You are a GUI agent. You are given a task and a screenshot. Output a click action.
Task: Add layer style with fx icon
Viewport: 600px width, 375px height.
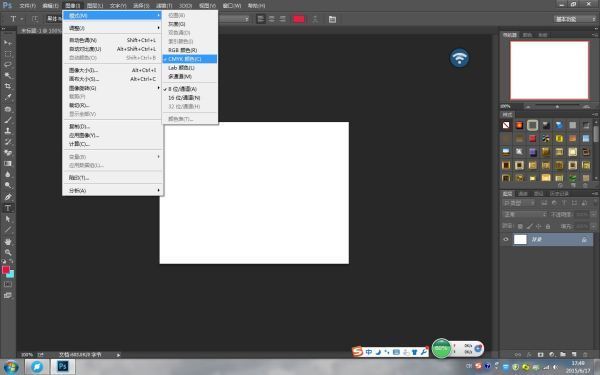(529, 355)
